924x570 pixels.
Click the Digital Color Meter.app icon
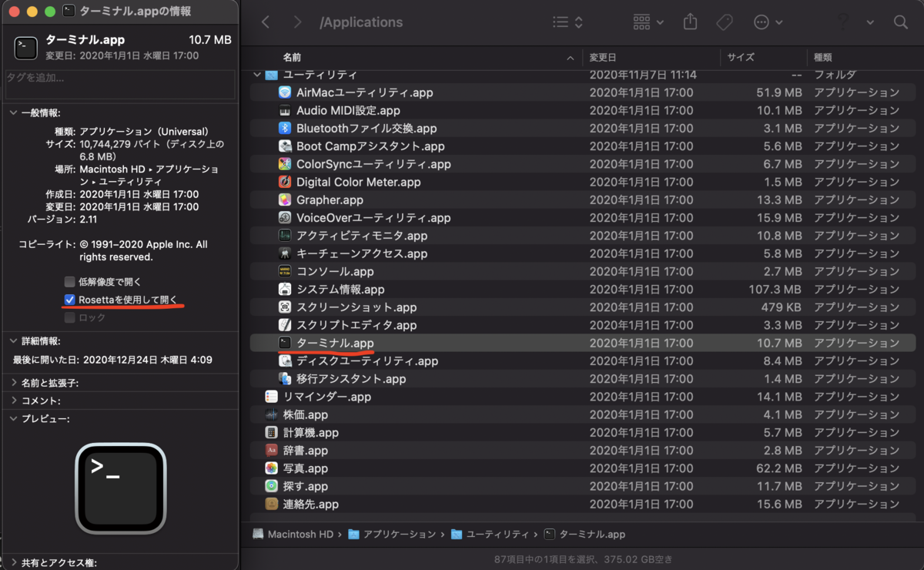[x=285, y=182]
